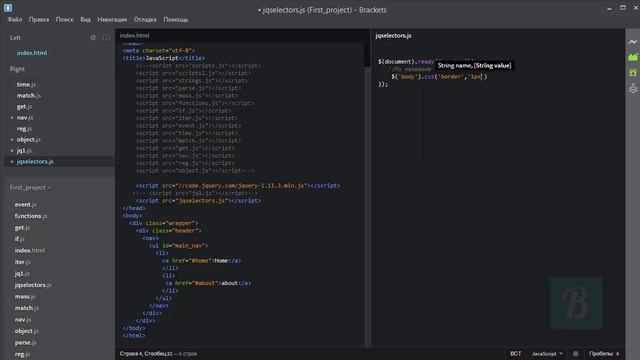Open match.js in the project tree
Screen dimensions: 640x360
point(27,308)
